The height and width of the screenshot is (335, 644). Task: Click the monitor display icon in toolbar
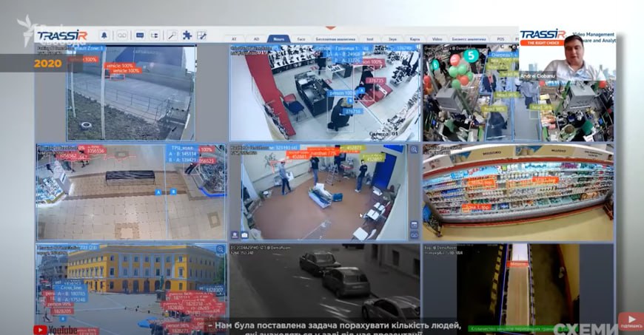tap(138, 35)
